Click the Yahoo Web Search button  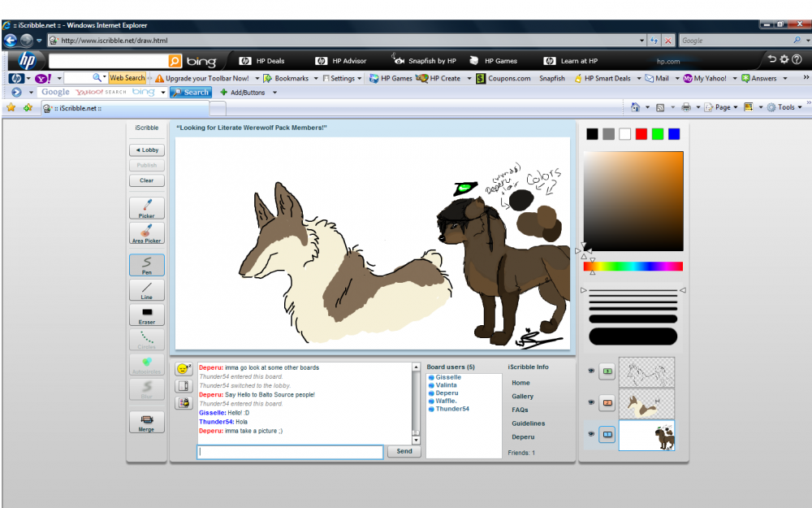(127, 78)
